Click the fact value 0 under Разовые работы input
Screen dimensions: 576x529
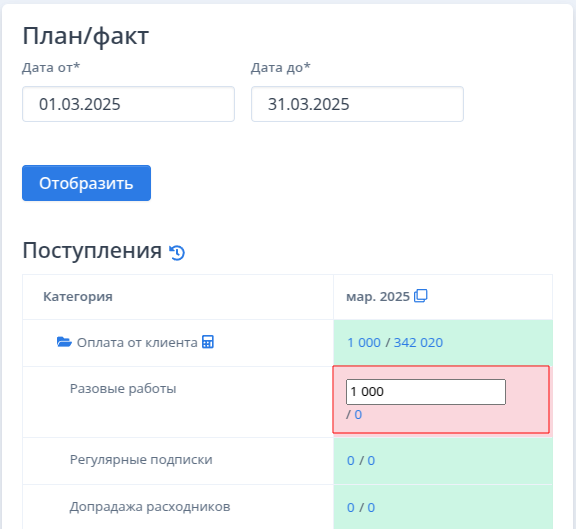(x=358, y=415)
